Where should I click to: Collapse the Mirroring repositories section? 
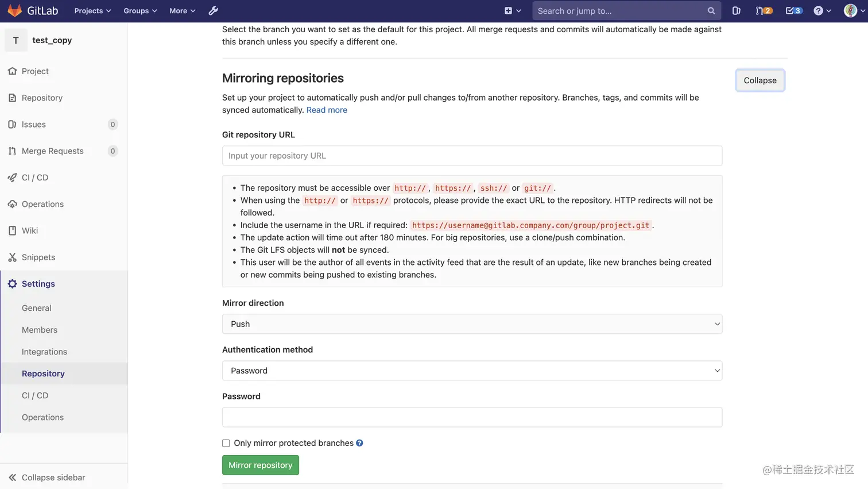tap(759, 80)
